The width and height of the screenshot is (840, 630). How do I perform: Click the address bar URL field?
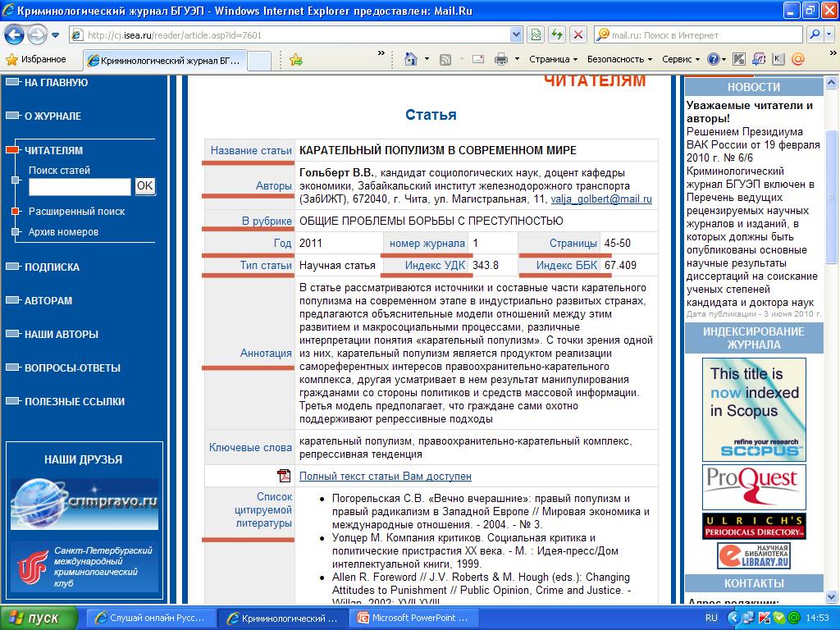coord(290,35)
